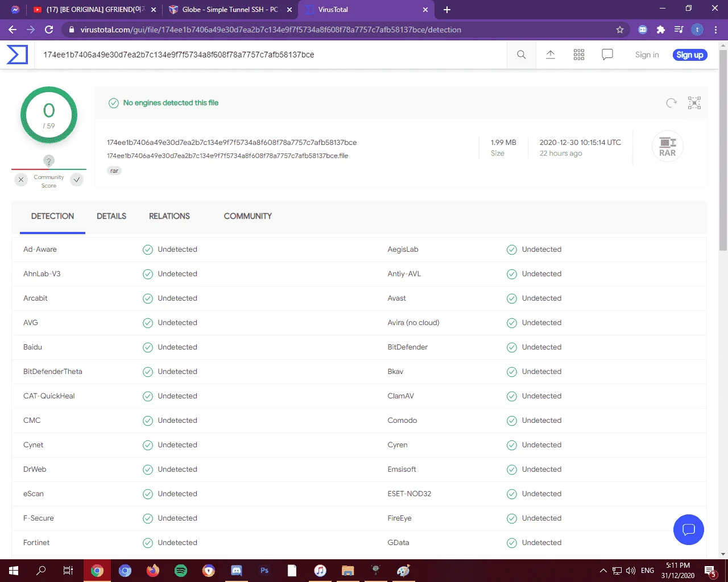Screen dimensions: 728x582
Task: Open the Windows Start menu
Action: click(14, 571)
